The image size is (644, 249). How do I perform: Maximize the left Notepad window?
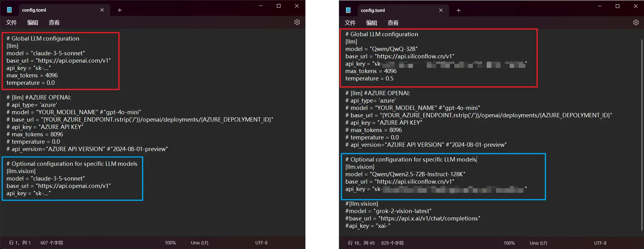coord(279,6)
